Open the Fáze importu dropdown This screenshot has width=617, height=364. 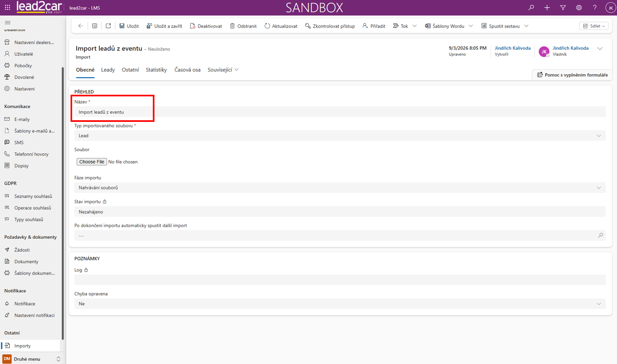click(340, 188)
